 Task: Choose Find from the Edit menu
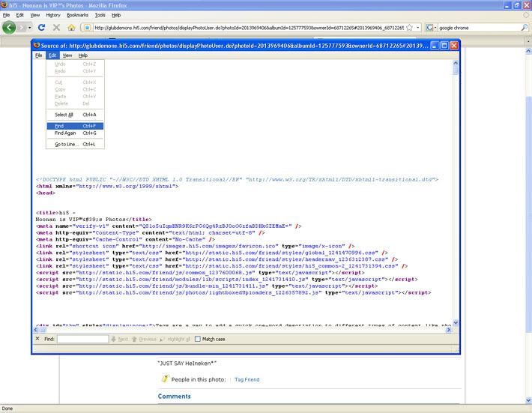pyautogui.click(x=75, y=126)
